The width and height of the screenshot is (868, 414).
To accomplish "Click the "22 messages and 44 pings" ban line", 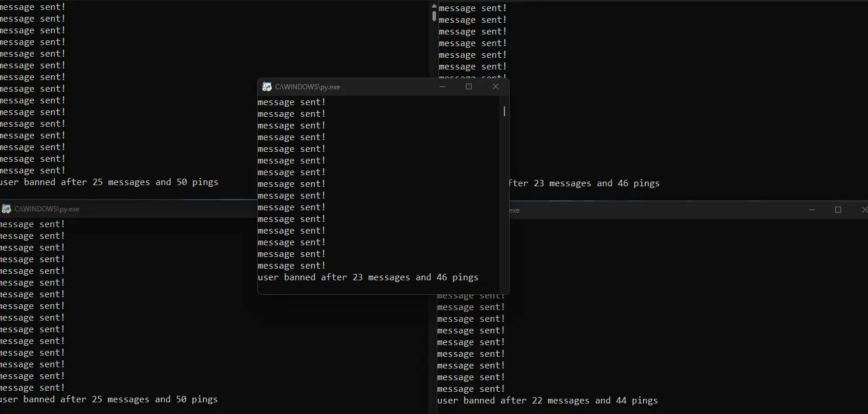I will click(547, 401).
